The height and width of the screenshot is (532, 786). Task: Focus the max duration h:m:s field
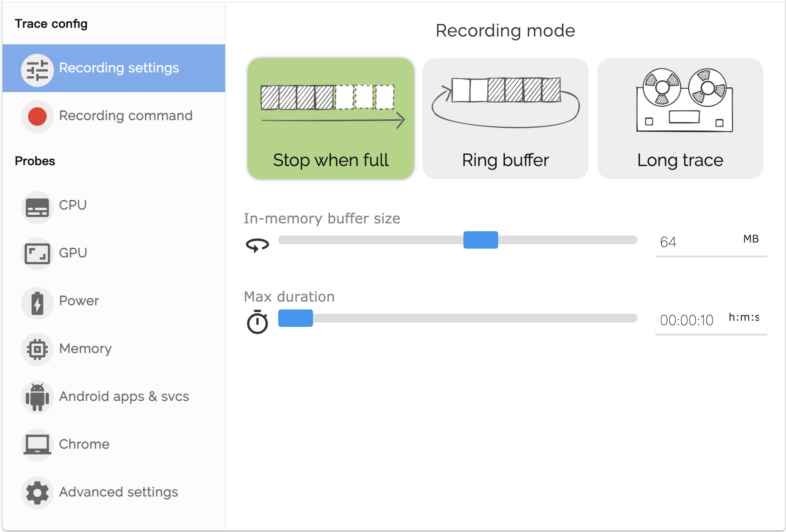coord(711,320)
